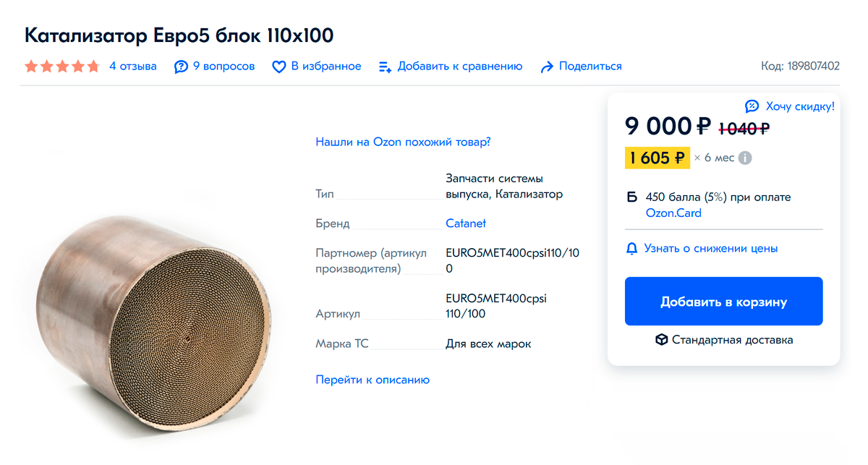
Task: Open the 4 отзыва reviews link
Action: [x=133, y=67]
